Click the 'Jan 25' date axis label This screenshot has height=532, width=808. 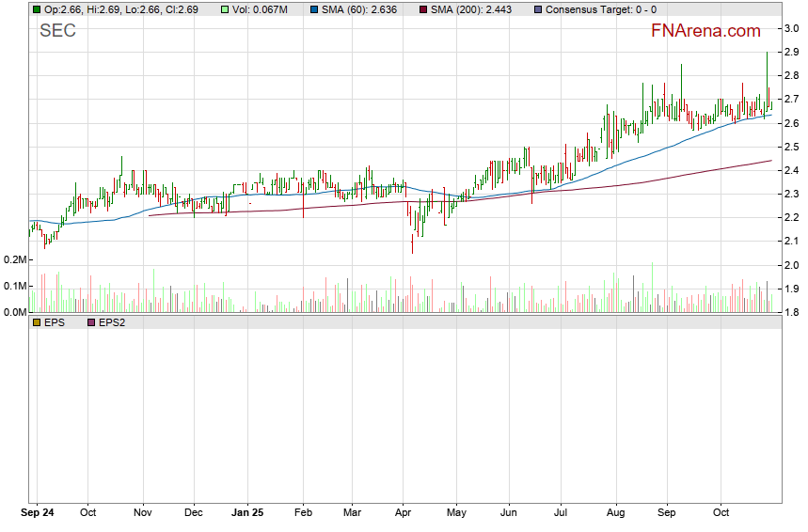click(247, 513)
